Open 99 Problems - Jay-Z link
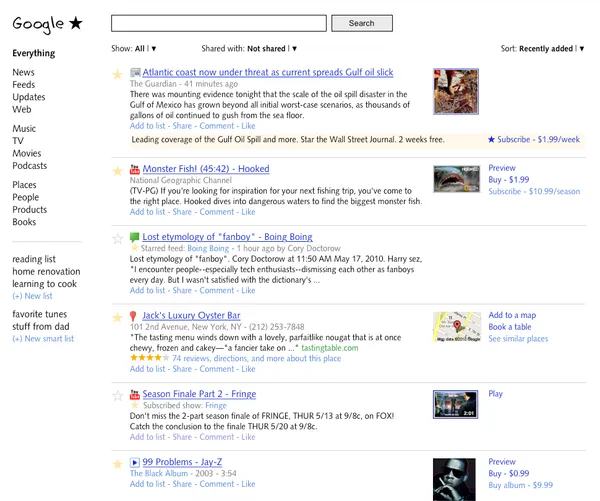The height and width of the screenshot is (501, 600). point(182,462)
